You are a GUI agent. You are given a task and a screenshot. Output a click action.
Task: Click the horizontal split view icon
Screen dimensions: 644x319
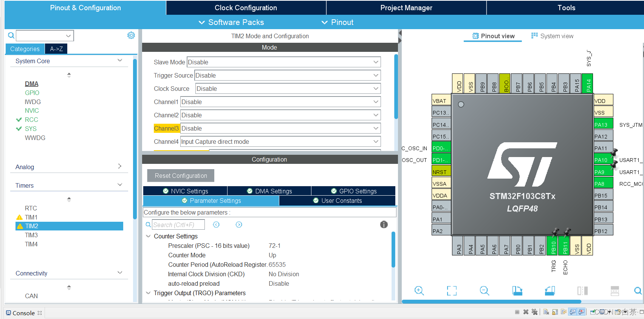pyautogui.click(x=615, y=291)
